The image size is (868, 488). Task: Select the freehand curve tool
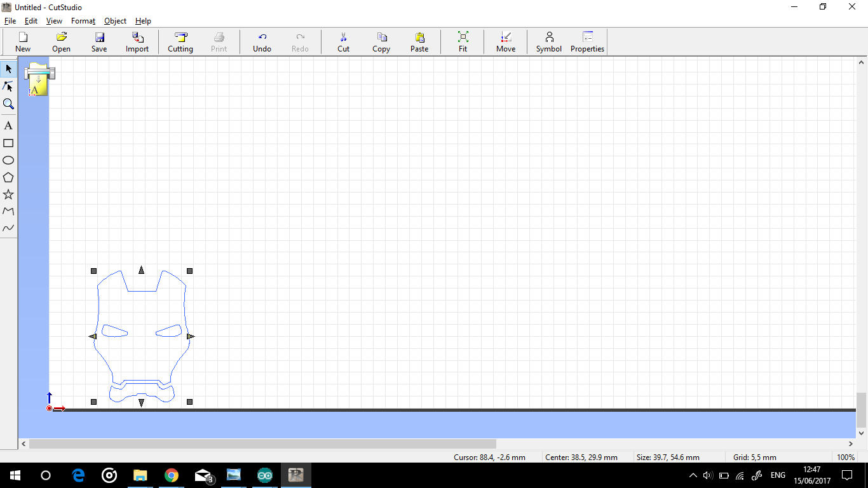tap(8, 228)
